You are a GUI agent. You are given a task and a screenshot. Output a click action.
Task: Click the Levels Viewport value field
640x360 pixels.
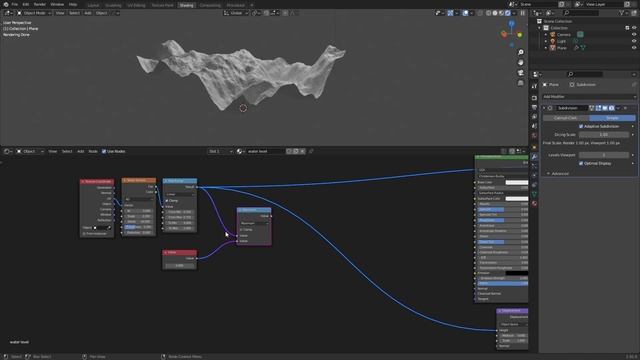604,155
